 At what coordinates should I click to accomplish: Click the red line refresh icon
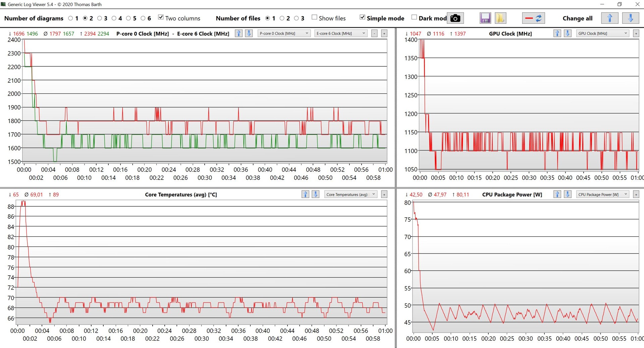(x=533, y=18)
